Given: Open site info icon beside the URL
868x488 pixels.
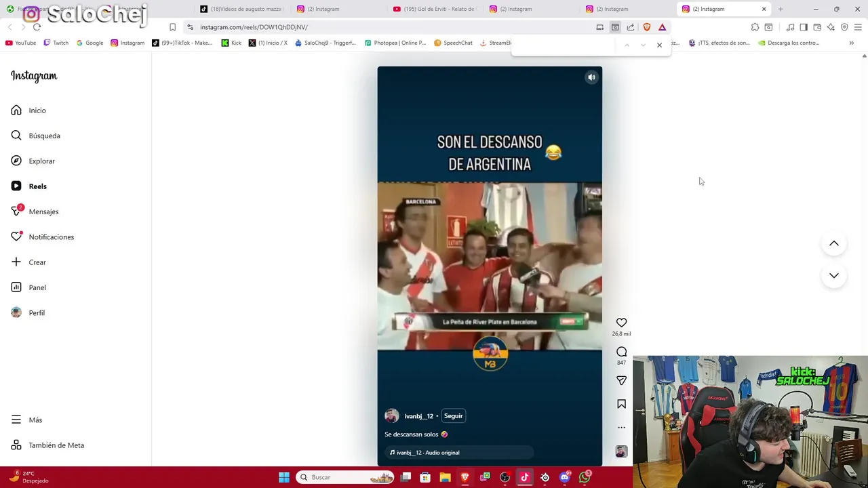Looking at the screenshot, I should 190,27.
